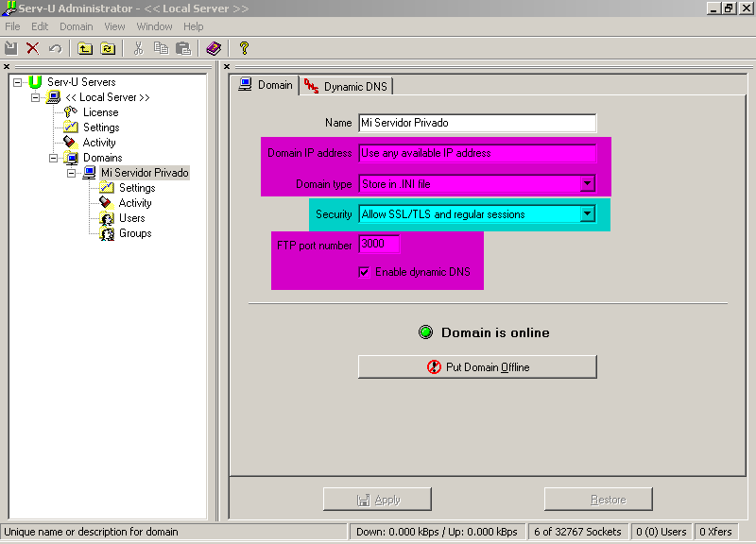Click the folder up-level toolbar icon

tap(85, 48)
